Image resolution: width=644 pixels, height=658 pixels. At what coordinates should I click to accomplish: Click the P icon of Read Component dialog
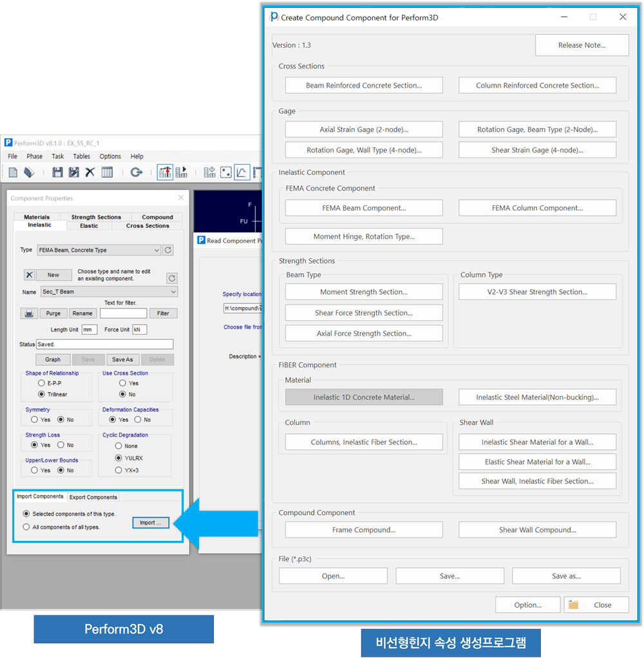[x=202, y=240]
